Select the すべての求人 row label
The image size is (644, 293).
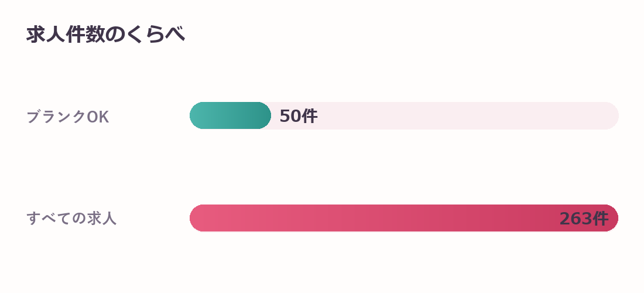(x=71, y=218)
